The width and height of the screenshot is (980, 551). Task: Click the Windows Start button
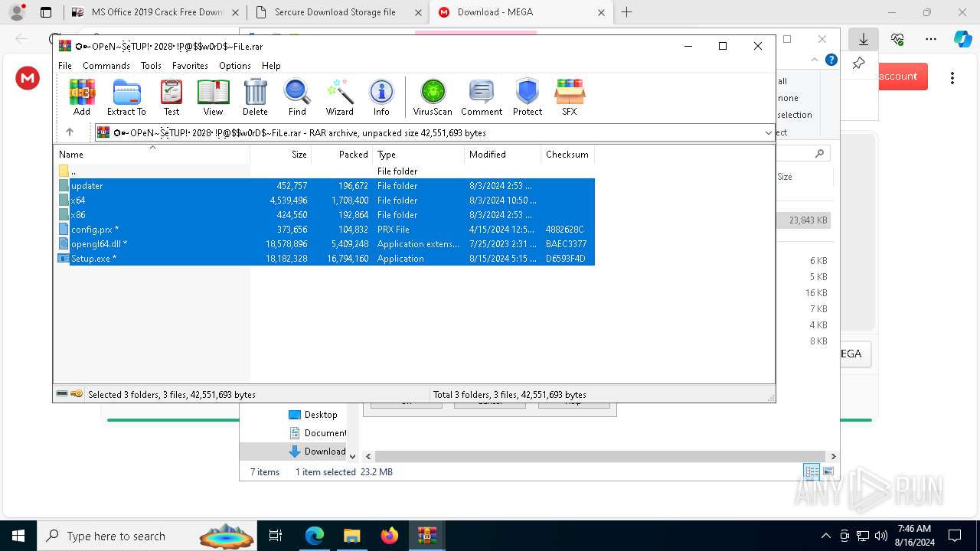click(18, 536)
